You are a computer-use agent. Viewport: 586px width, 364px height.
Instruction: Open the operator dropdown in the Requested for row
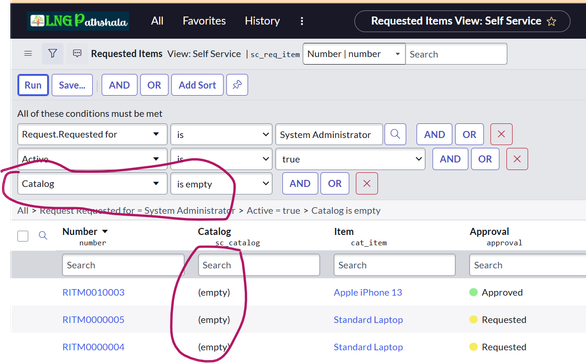coord(222,134)
